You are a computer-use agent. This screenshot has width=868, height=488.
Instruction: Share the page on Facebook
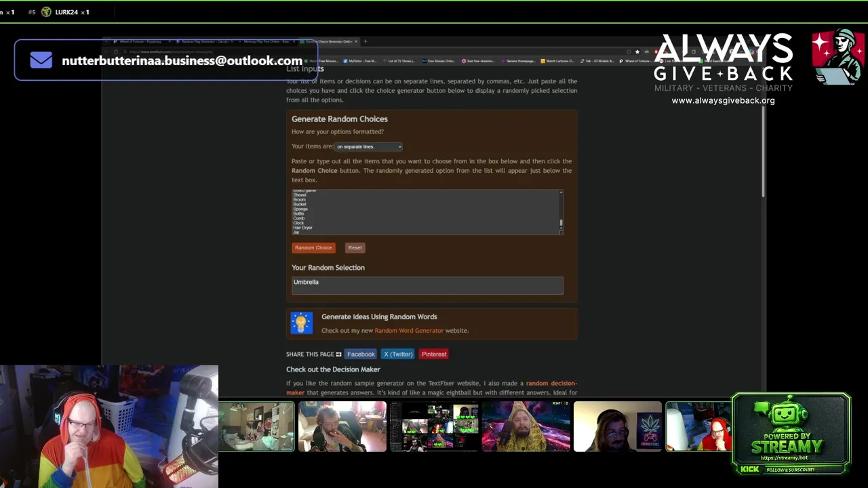click(x=361, y=354)
